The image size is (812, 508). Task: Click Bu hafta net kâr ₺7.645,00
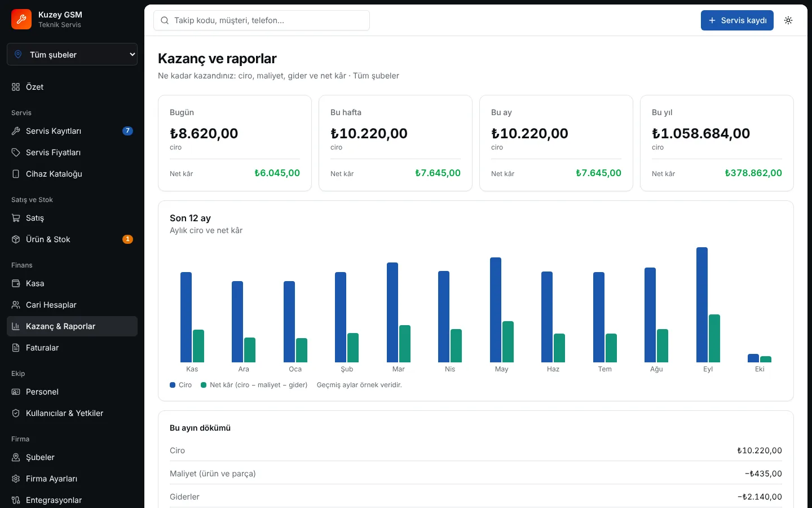coord(438,173)
